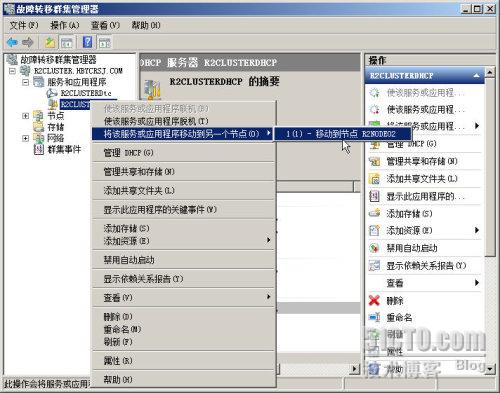Image resolution: width=500 pixels, height=393 pixels.
Task: Click the red X 删除 icon
Action: [x=375, y=300]
